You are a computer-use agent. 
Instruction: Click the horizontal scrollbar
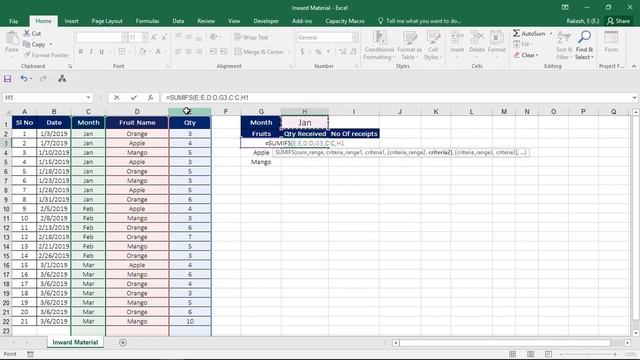point(504,342)
